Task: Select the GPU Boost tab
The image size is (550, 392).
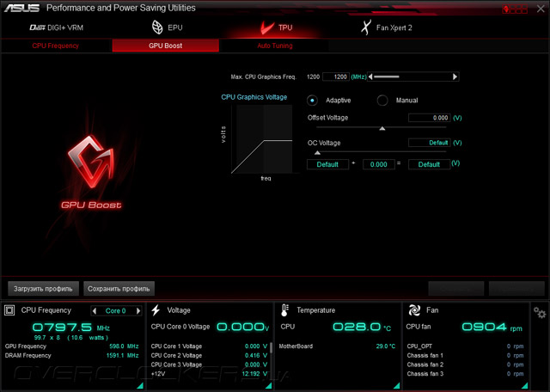Action: point(166,46)
